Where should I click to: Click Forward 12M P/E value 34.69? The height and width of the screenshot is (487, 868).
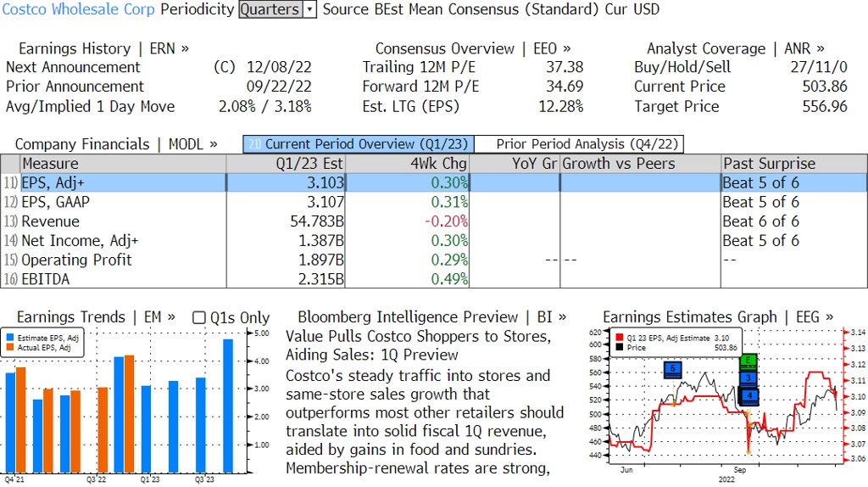[565, 87]
